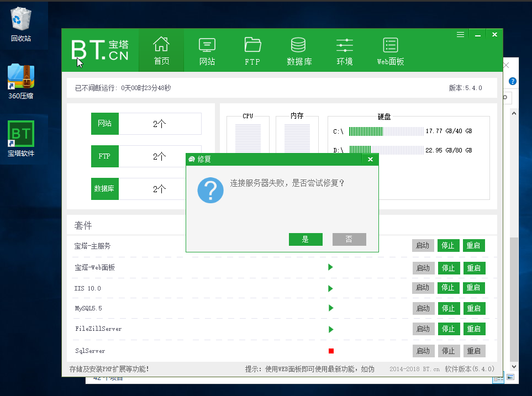Click the blue help icon in background window
The image size is (532, 396).
point(512,81)
